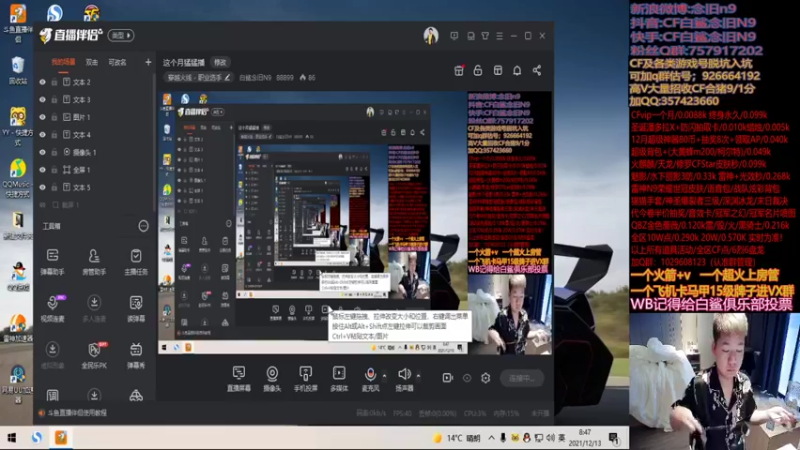Select the 全屏 1 layer row

click(x=94, y=170)
